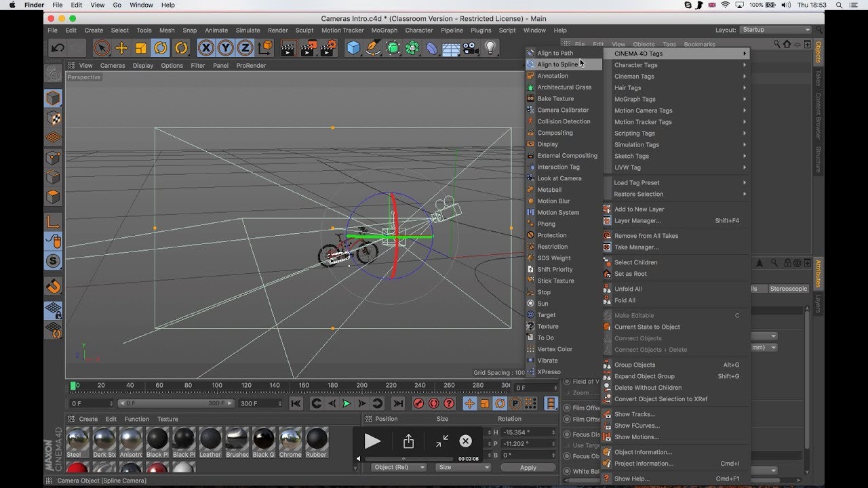Expand the Character Tags submenu

pyautogui.click(x=678, y=65)
